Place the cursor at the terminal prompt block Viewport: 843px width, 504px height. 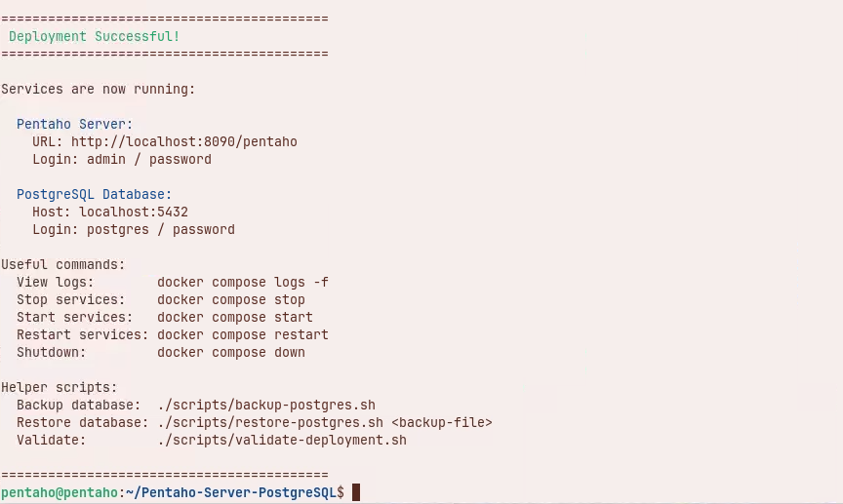point(356,493)
